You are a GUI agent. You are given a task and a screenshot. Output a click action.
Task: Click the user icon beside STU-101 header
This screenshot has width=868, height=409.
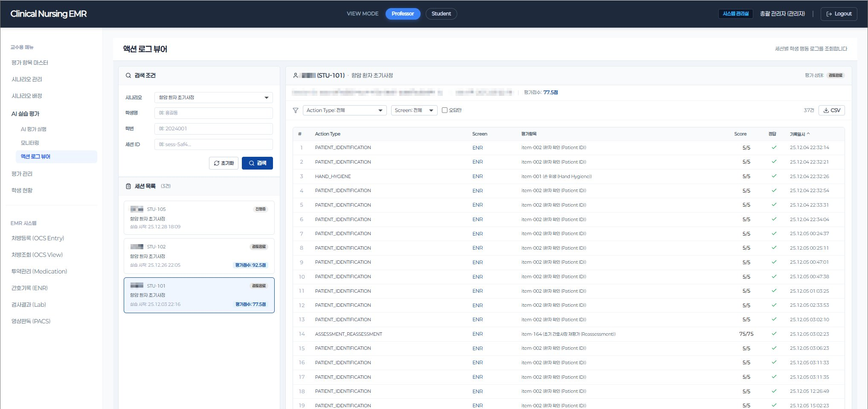[x=296, y=75]
